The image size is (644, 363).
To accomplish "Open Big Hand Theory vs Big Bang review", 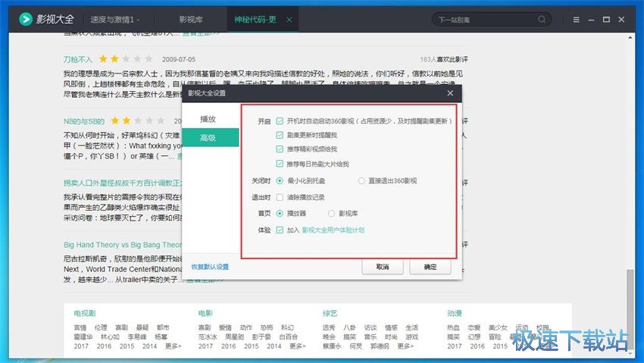I will pyautogui.click(x=123, y=245).
